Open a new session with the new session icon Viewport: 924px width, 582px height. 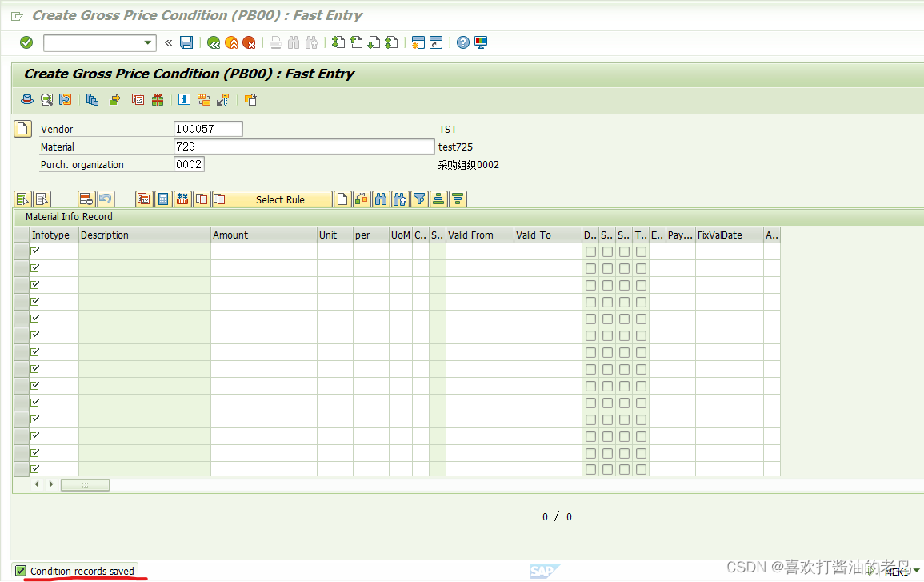pos(418,42)
